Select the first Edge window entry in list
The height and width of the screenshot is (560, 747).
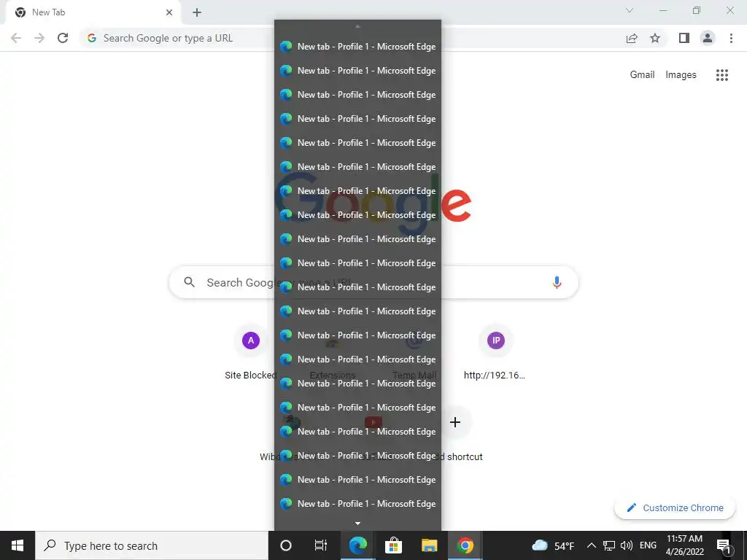click(357, 46)
